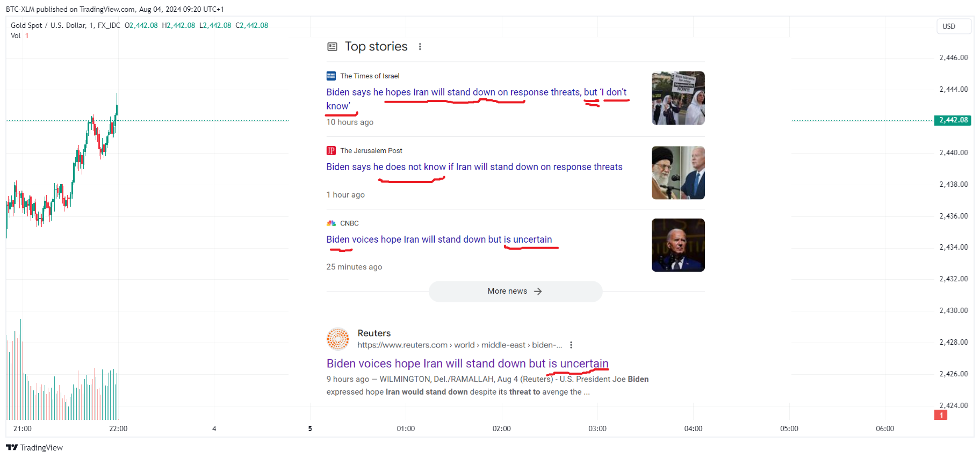The width and height of the screenshot is (980, 458).
Task: Click the Top stories heading
Action: click(x=376, y=47)
